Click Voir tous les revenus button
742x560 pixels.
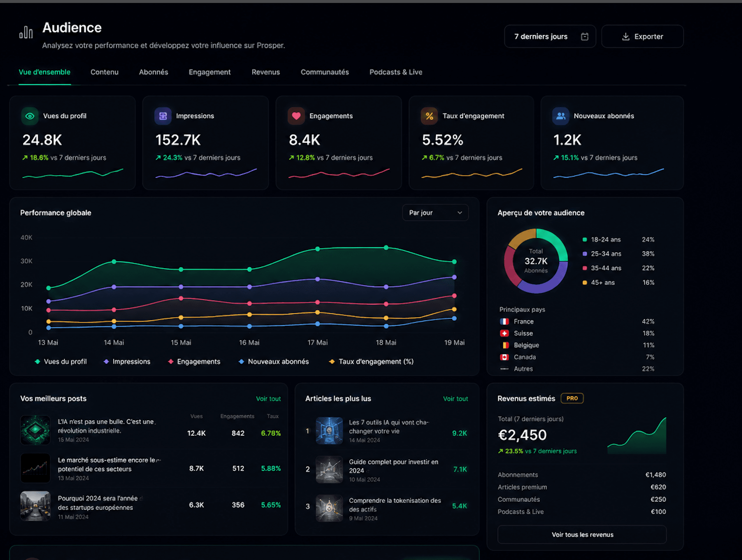pyautogui.click(x=582, y=535)
